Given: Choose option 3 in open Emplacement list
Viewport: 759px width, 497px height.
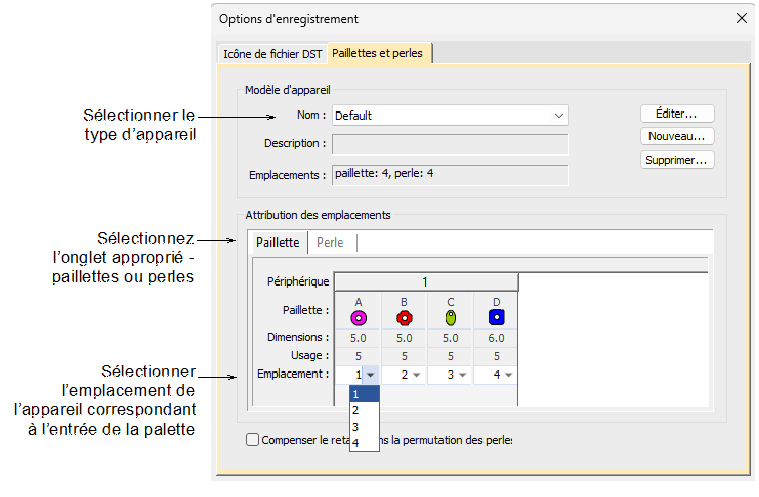Looking at the screenshot, I should (356, 426).
